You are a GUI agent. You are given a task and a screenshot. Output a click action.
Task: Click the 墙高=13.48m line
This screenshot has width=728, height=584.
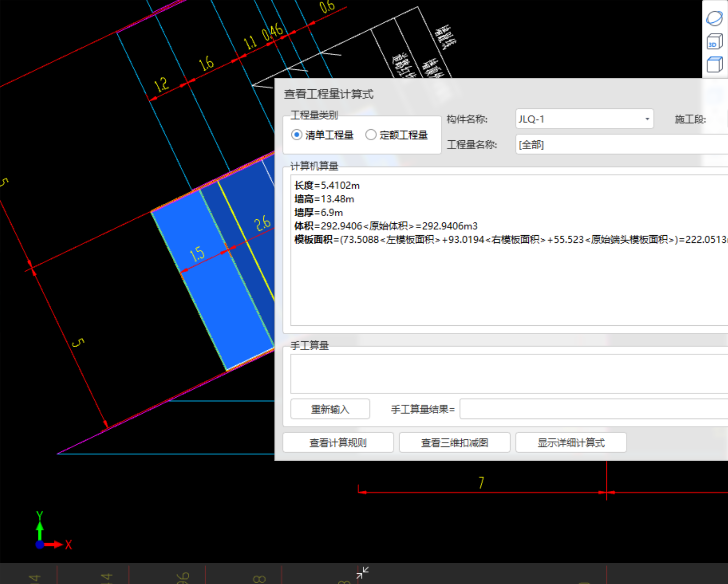(x=324, y=199)
